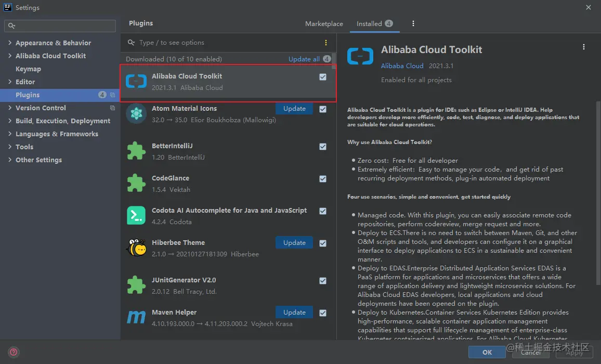Expand the Alibaba Cloud Toolkit settings node
This screenshot has height=364, width=601.
[x=9, y=56]
